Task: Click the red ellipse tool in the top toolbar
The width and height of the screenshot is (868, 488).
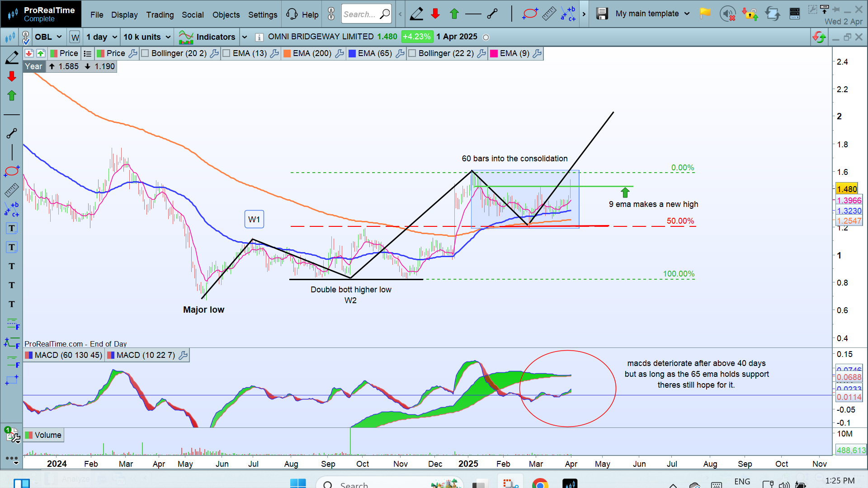Action: pyautogui.click(x=530, y=14)
